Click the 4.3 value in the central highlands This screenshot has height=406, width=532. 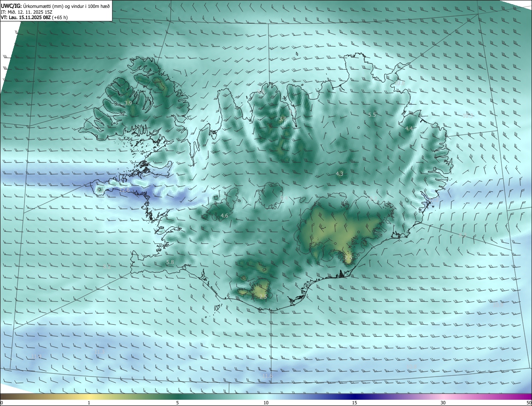(340, 174)
